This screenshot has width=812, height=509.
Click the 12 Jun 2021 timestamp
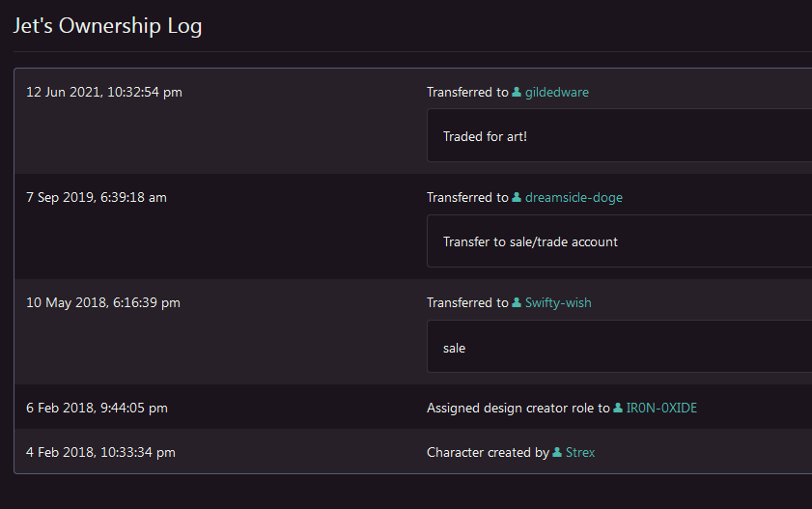(104, 93)
